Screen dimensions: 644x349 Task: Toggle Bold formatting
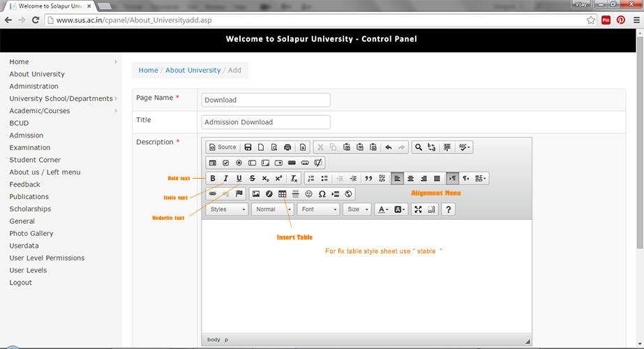pyautogui.click(x=212, y=179)
